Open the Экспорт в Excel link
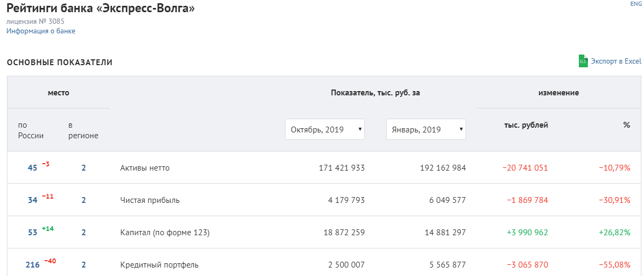This screenshot has height=276, width=644. click(x=616, y=61)
